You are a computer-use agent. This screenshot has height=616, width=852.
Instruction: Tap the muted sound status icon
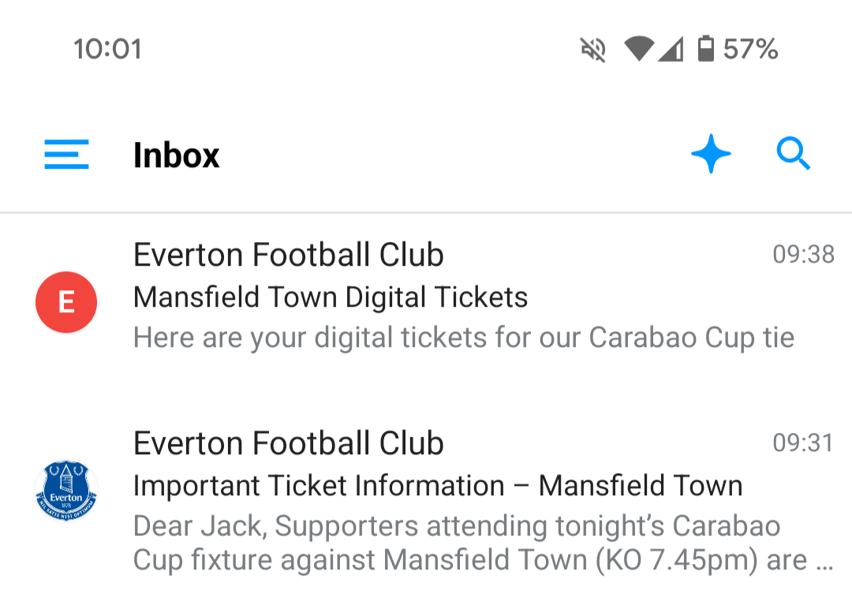click(593, 50)
